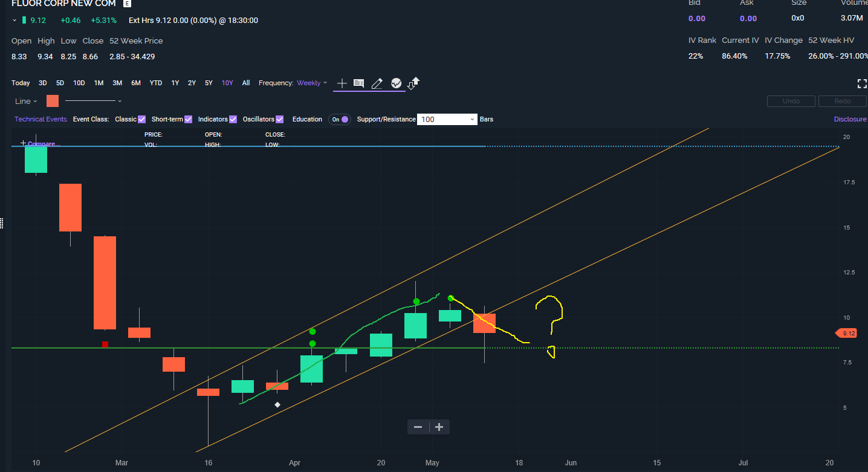The height and width of the screenshot is (472, 868).
Task: Open the Support/Resistance bars dropdown
Action: [447, 119]
